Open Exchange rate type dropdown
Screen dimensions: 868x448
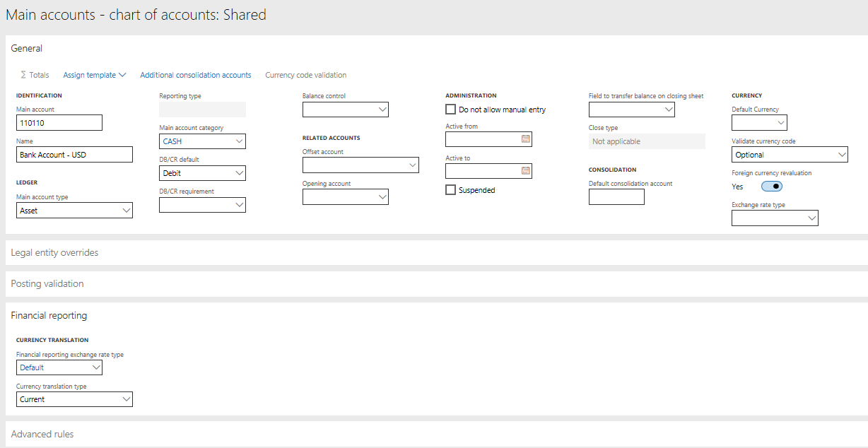tap(811, 218)
